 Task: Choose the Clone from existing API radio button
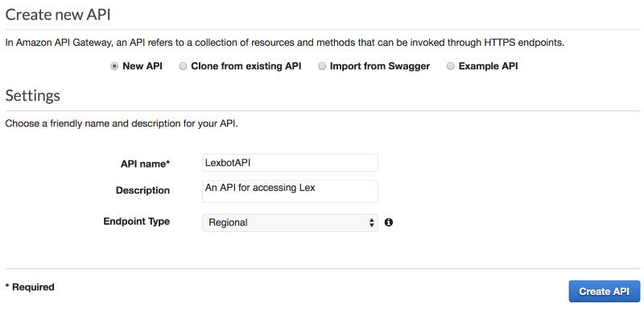pyautogui.click(x=184, y=66)
